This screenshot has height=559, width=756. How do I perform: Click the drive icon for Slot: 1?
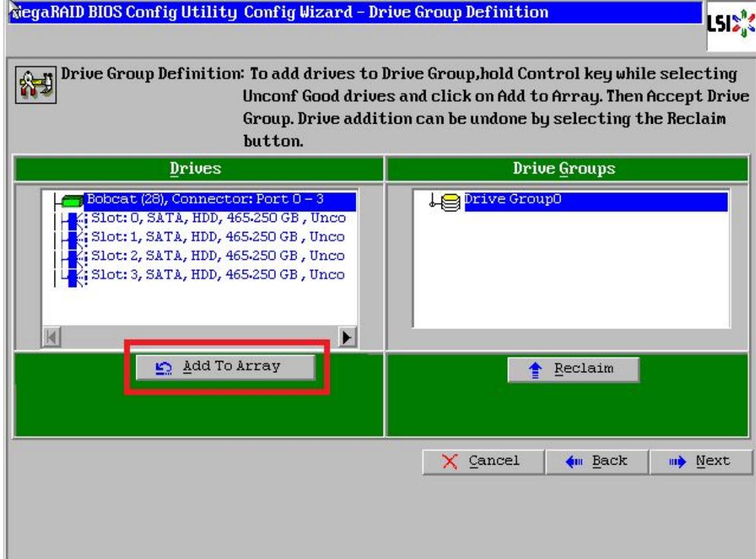click(x=76, y=239)
